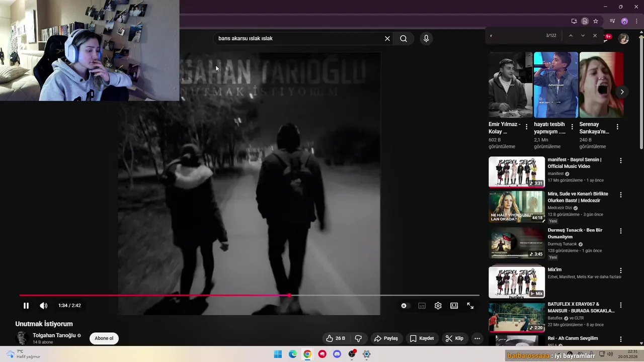Save the video with Kaydet
This screenshot has height=362, width=644.
422,338
